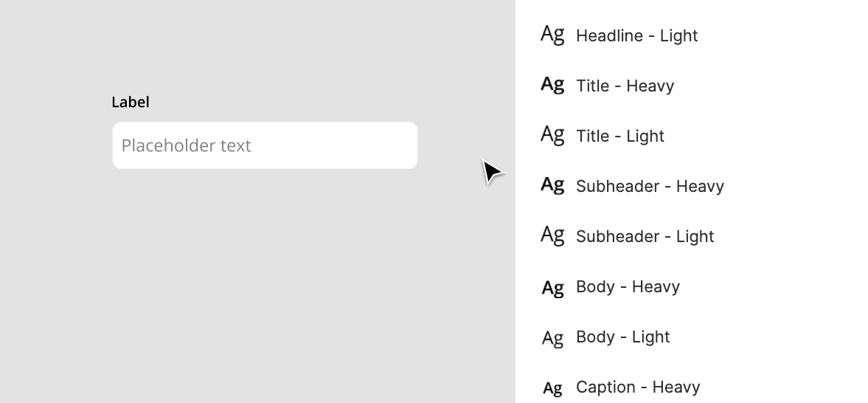This screenshot has width=868, height=403.
Task: Click the Ag icon beside Body - Heavy
Action: [x=552, y=289]
